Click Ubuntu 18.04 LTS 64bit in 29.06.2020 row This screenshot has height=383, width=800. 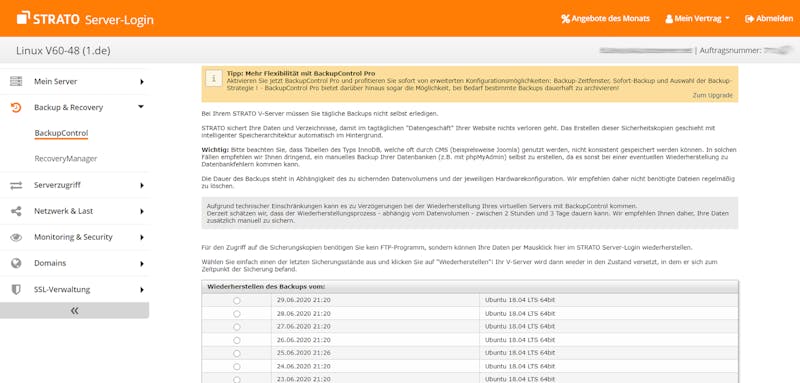[520, 300]
